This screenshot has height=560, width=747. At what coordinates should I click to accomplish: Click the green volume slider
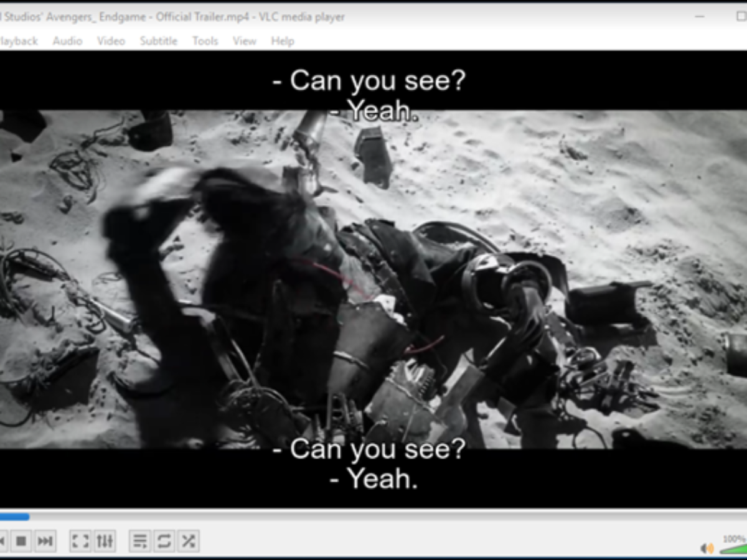click(x=733, y=549)
